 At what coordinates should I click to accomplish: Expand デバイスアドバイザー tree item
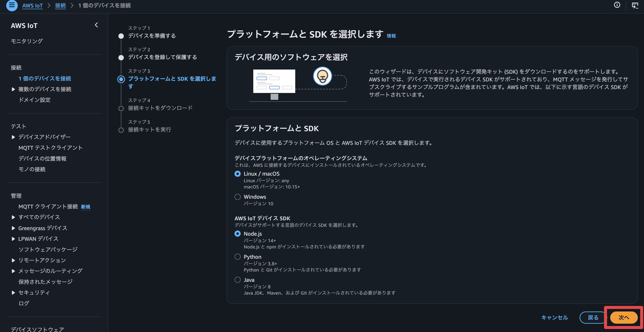point(13,137)
